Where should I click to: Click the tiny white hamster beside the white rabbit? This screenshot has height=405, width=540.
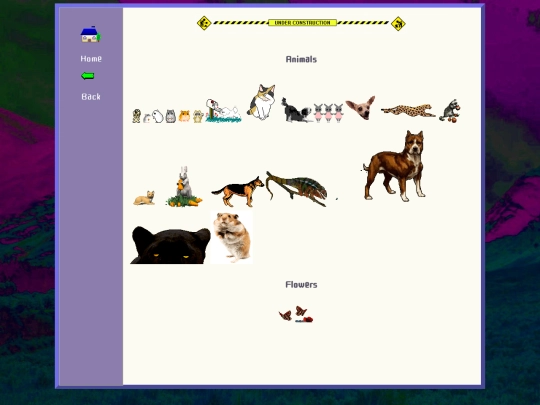[147, 118]
